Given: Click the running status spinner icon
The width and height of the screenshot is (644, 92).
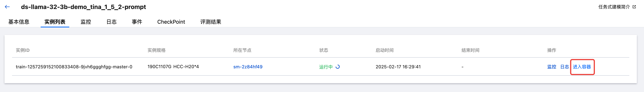Looking at the screenshot, I should [337, 67].
